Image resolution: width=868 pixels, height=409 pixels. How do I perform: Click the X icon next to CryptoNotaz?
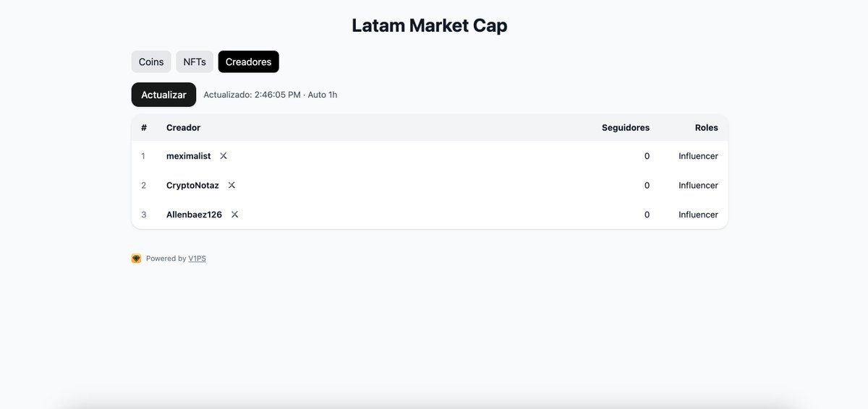click(231, 185)
